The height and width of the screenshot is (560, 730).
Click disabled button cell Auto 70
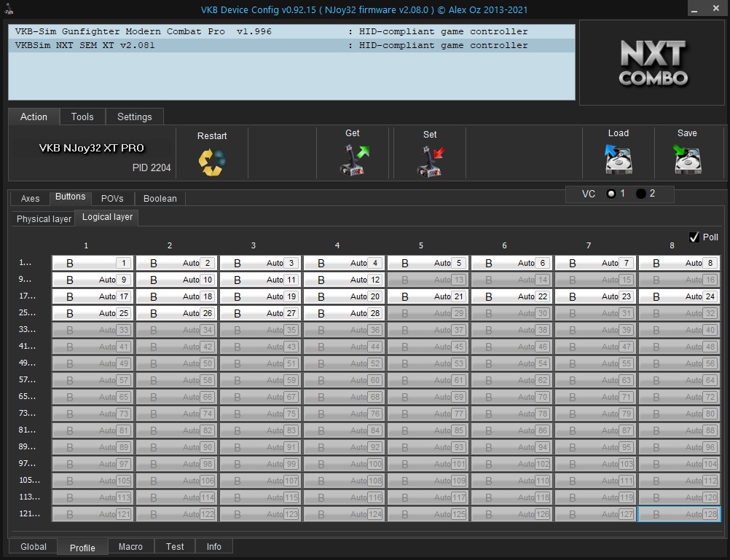click(511, 397)
